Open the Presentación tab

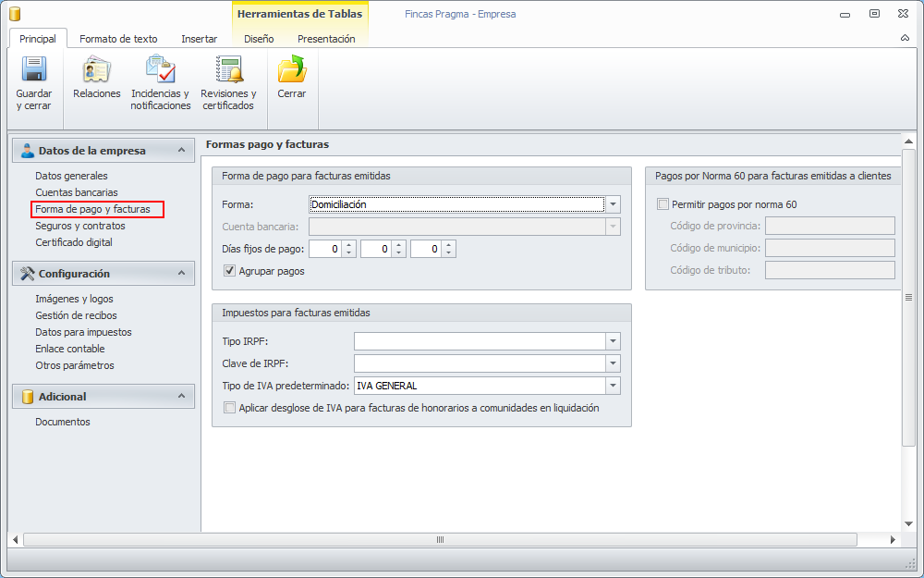(x=326, y=39)
